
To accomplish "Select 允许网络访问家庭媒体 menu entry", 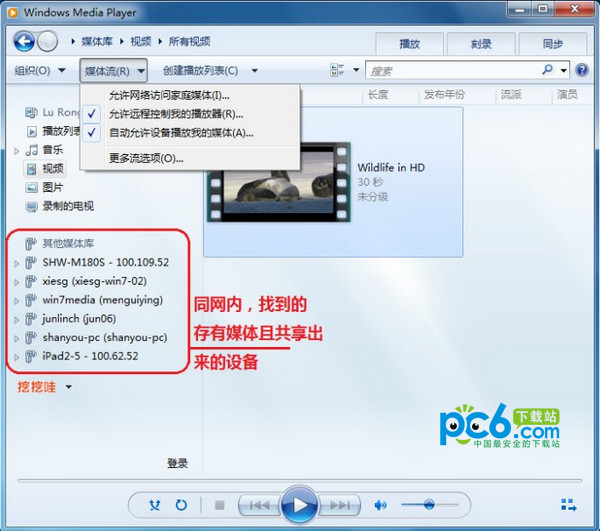I will 190,95.
